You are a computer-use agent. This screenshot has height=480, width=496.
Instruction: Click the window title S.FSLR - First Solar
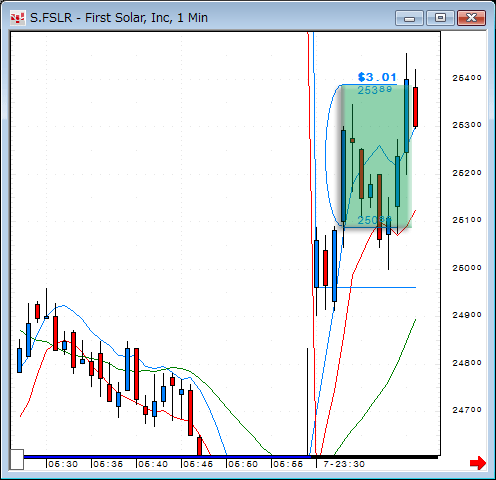[x=119, y=18]
